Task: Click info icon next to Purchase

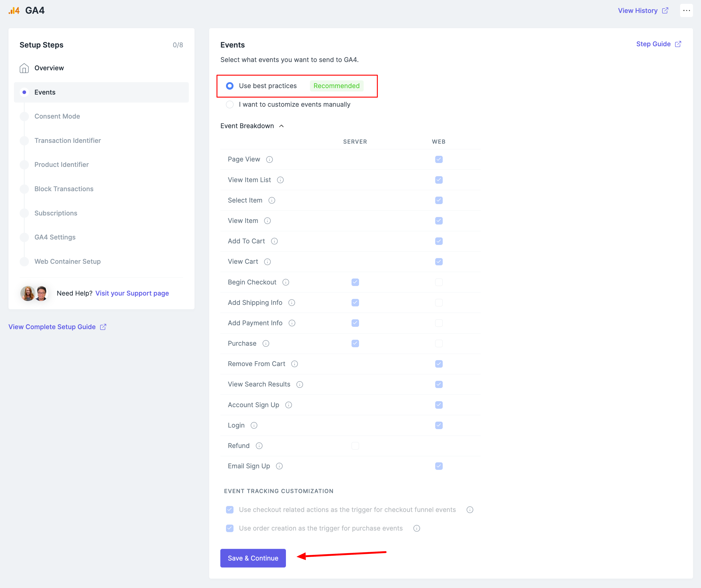Action: point(266,344)
